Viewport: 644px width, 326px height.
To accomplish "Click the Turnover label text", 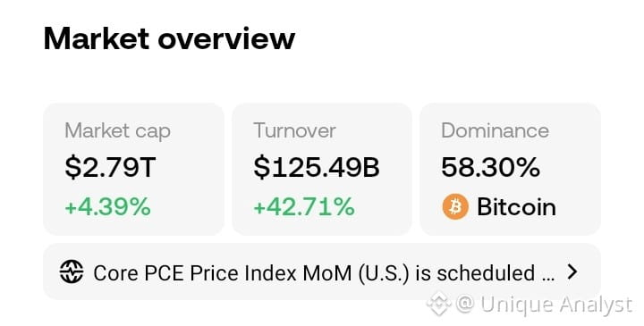I will [294, 130].
